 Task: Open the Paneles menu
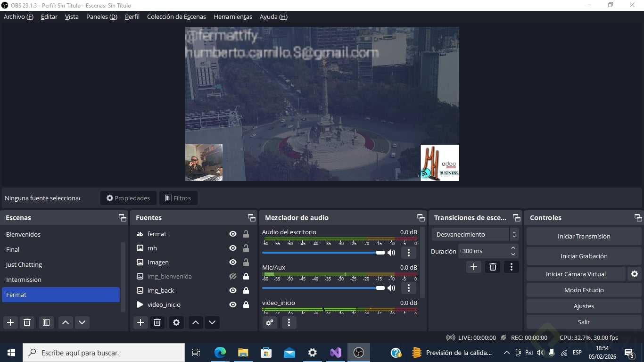pyautogui.click(x=102, y=16)
